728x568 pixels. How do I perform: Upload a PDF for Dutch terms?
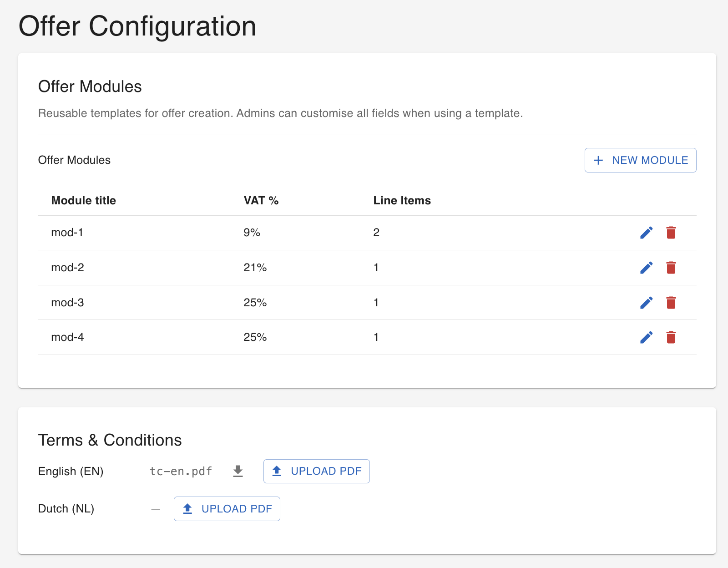227,509
